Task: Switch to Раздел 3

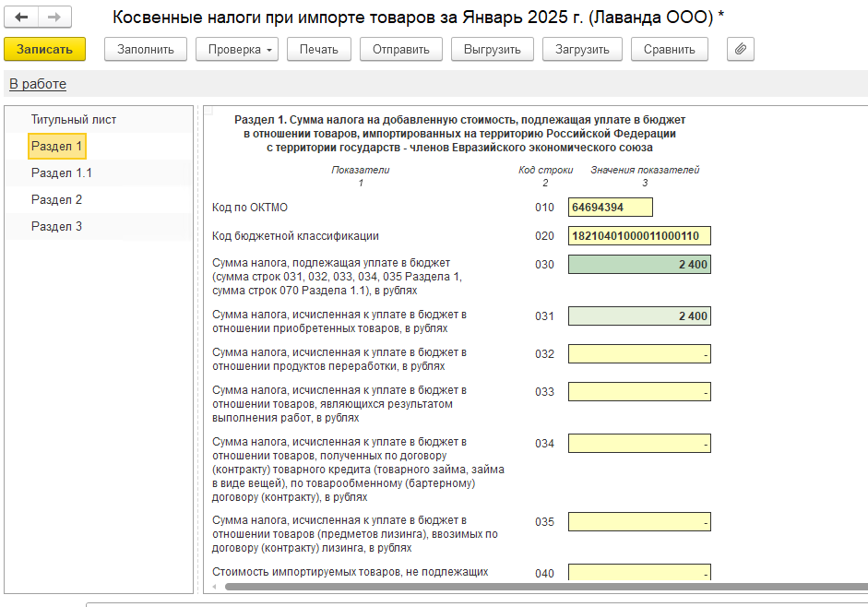Action: pos(56,226)
